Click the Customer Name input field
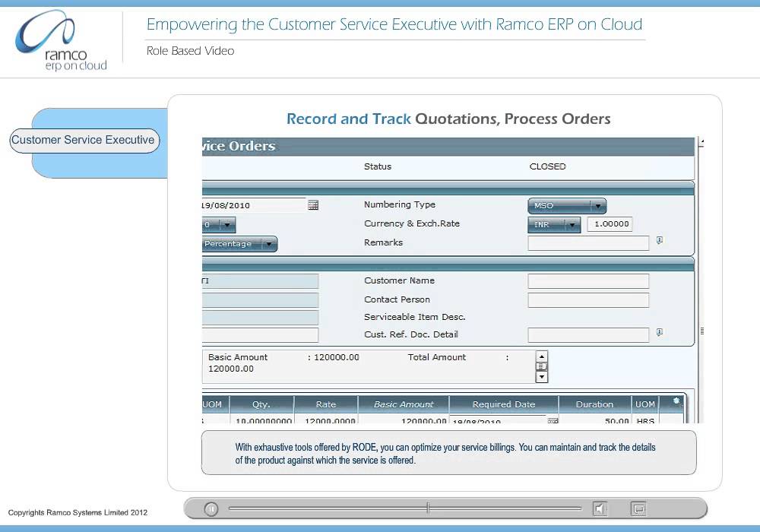Image resolution: width=760 pixels, height=532 pixels. click(x=588, y=281)
